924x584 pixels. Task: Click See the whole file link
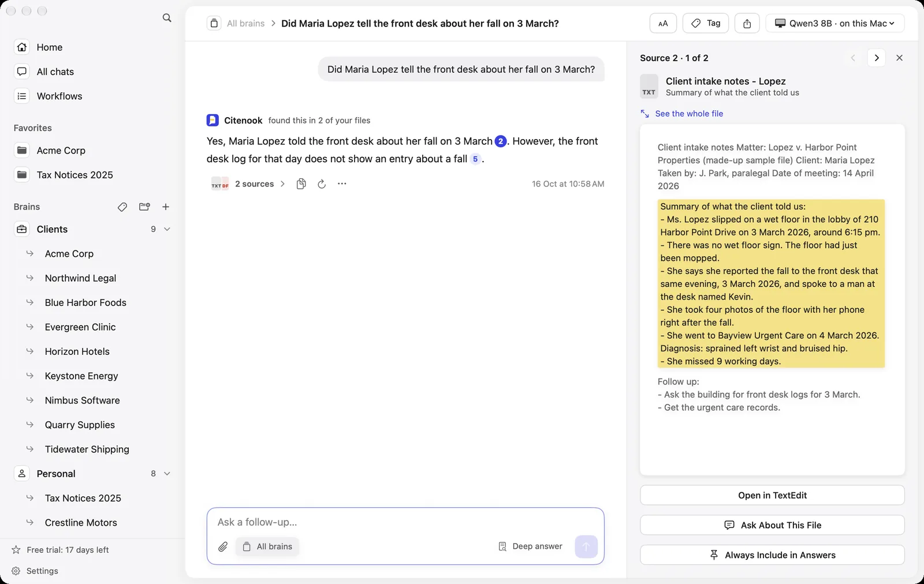(682, 114)
